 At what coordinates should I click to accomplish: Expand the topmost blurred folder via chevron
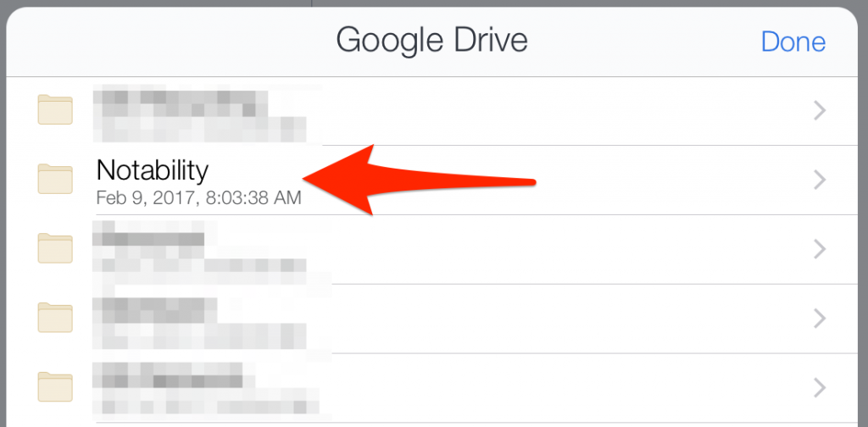click(820, 111)
